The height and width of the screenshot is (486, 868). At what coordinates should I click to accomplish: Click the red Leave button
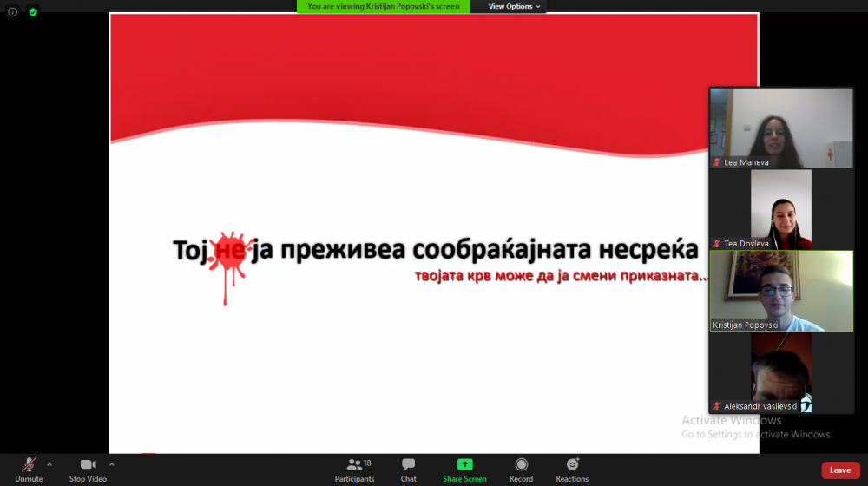click(839, 470)
